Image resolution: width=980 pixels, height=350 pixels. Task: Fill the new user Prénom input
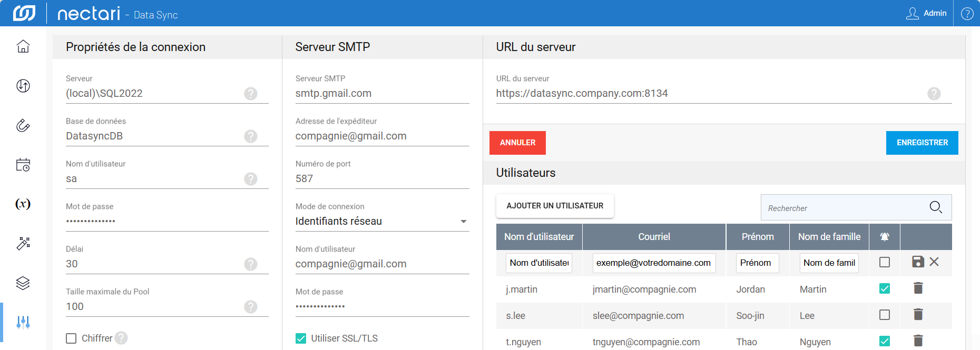757,263
